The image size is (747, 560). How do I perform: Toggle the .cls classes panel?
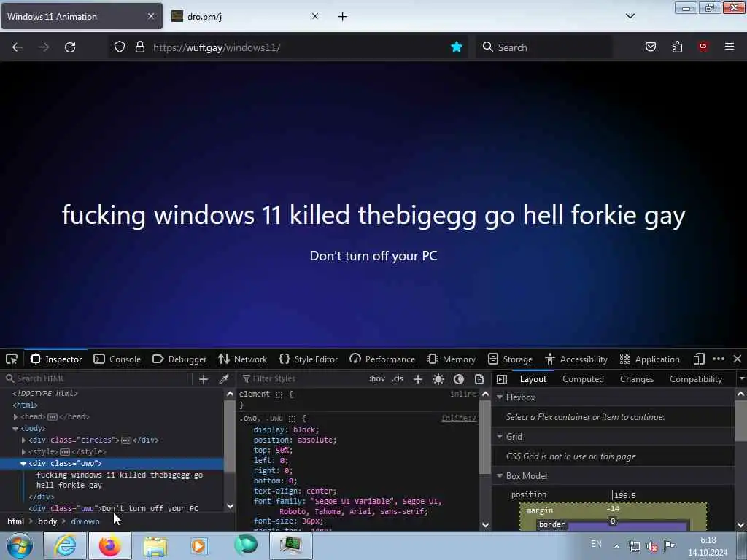pos(398,378)
